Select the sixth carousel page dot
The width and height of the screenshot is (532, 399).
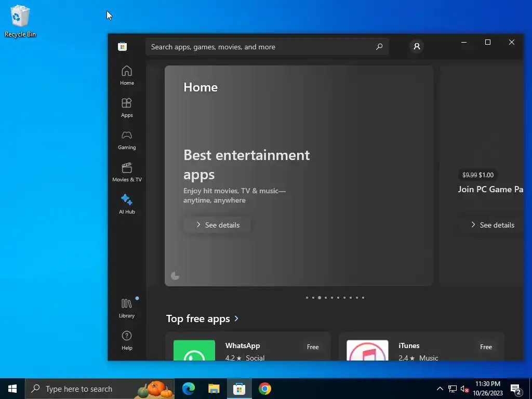[338, 298]
